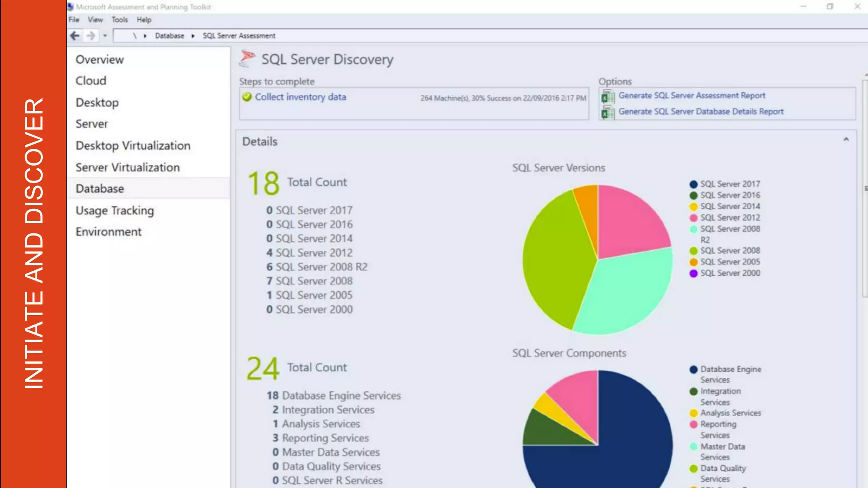Screen dimensions: 868x488
Task: Open the navigation history dropdown arrow
Action: (105, 36)
